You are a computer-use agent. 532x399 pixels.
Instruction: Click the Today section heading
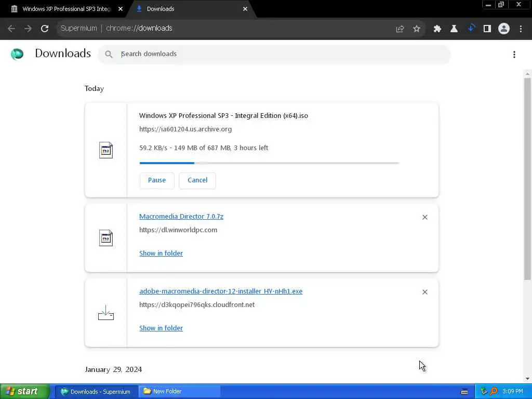point(94,88)
